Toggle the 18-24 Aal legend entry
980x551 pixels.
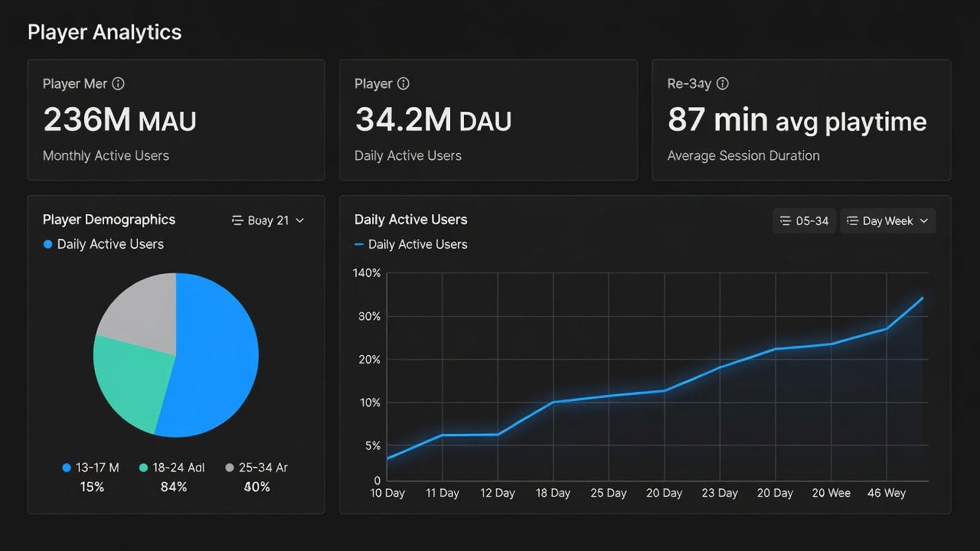(172, 468)
